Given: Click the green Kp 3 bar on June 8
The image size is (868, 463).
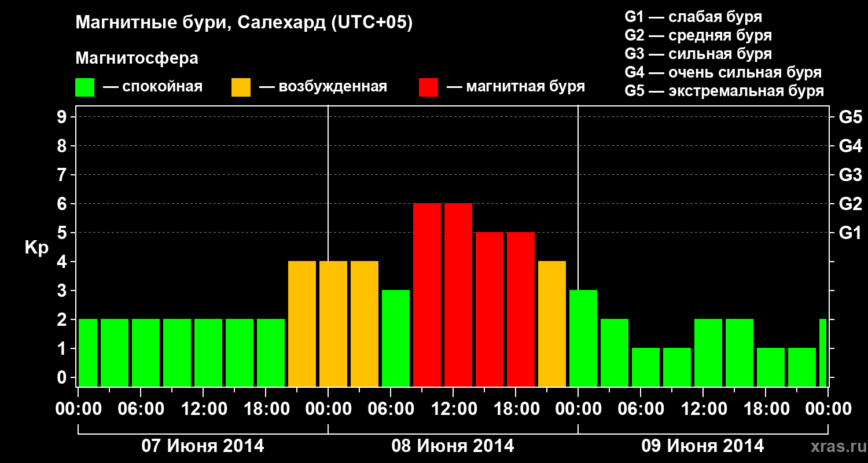Looking at the screenshot, I should click(396, 339).
